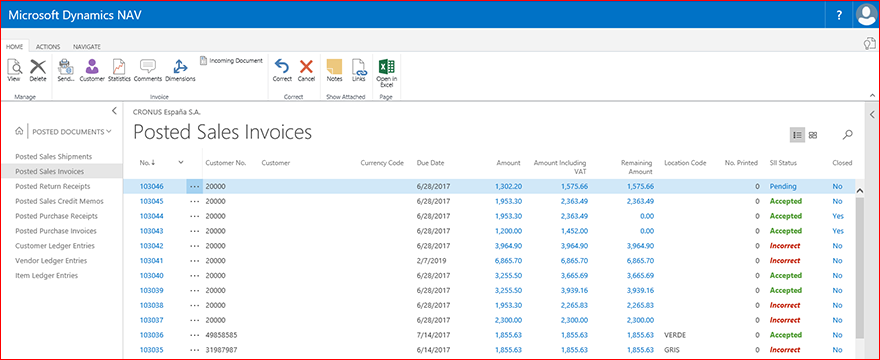Screen dimensions: 880x360
Task: Click the search magnifier icon
Action: click(847, 135)
